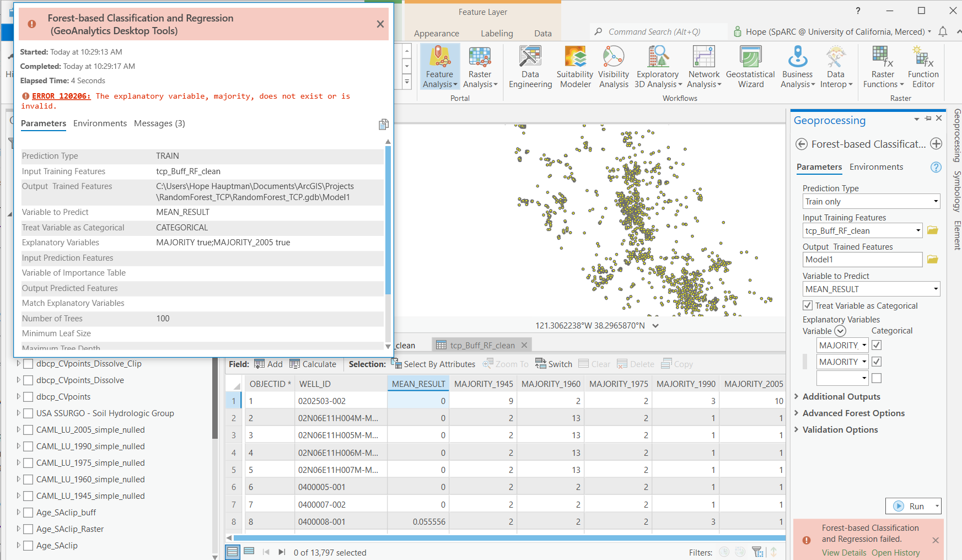962x560 pixels.
Task: Go back with the Geoprocessing back arrow
Action: pos(801,144)
